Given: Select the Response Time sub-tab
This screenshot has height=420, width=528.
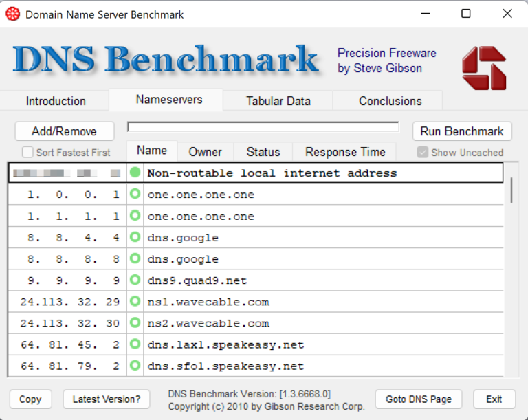Looking at the screenshot, I should (345, 152).
